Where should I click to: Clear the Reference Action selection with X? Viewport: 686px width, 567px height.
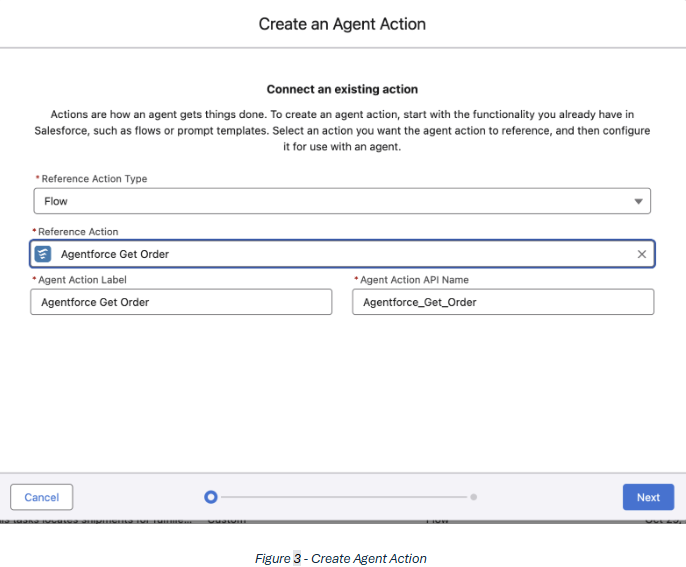point(641,254)
